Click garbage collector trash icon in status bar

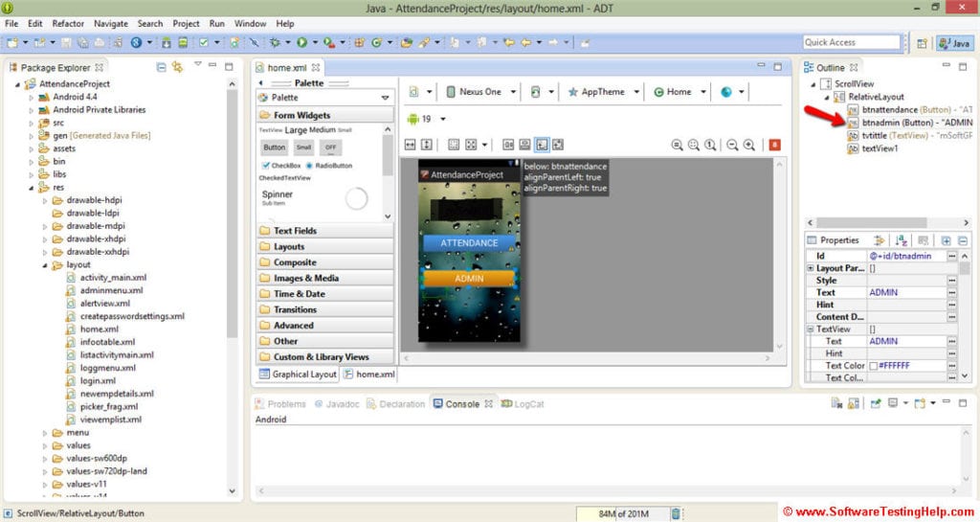tap(676, 514)
